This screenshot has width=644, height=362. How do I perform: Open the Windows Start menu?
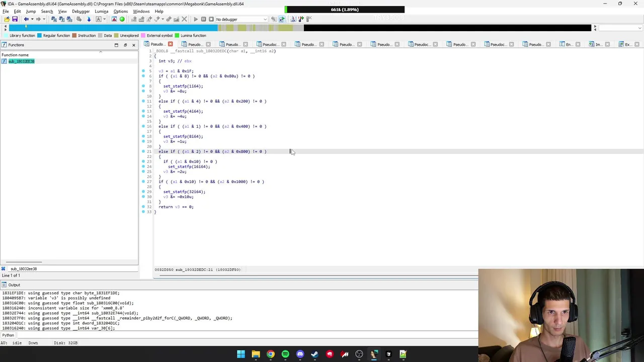coord(241,354)
